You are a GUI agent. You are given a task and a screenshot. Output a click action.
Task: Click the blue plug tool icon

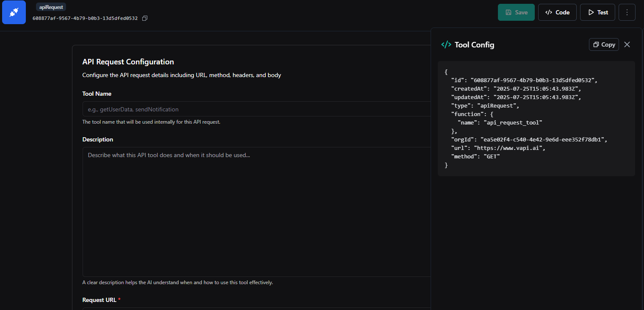14,12
